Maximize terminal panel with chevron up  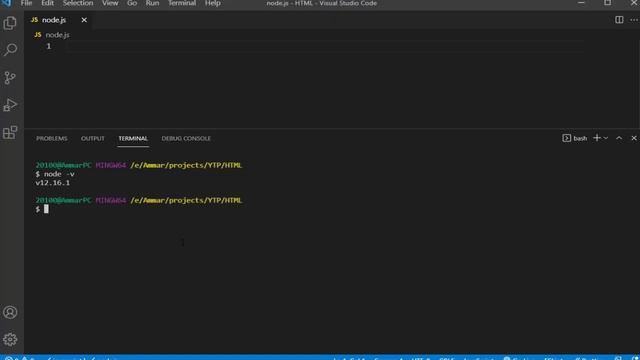pyautogui.click(x=619, y=138)
